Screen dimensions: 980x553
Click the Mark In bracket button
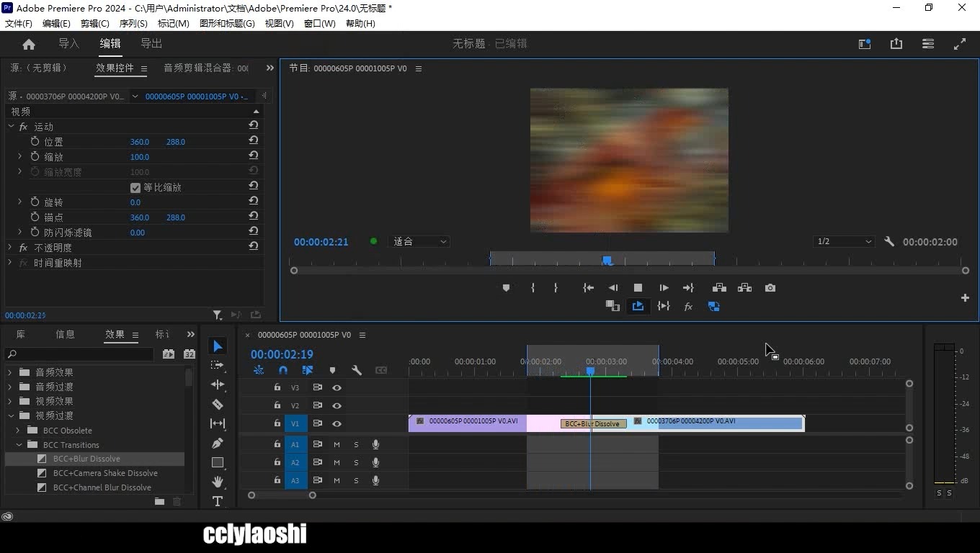pos(533,288)
